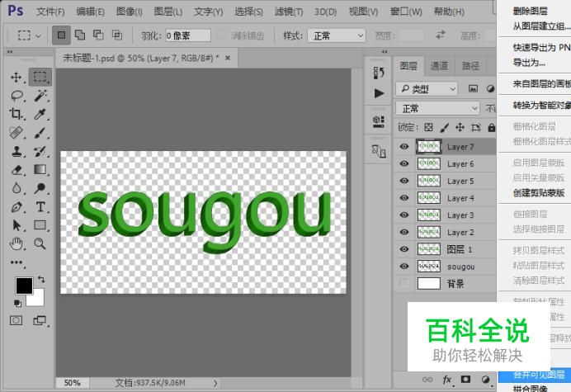Change screen mode icon
This screenshot has height=392, width=571.
[x=40, y=320]
